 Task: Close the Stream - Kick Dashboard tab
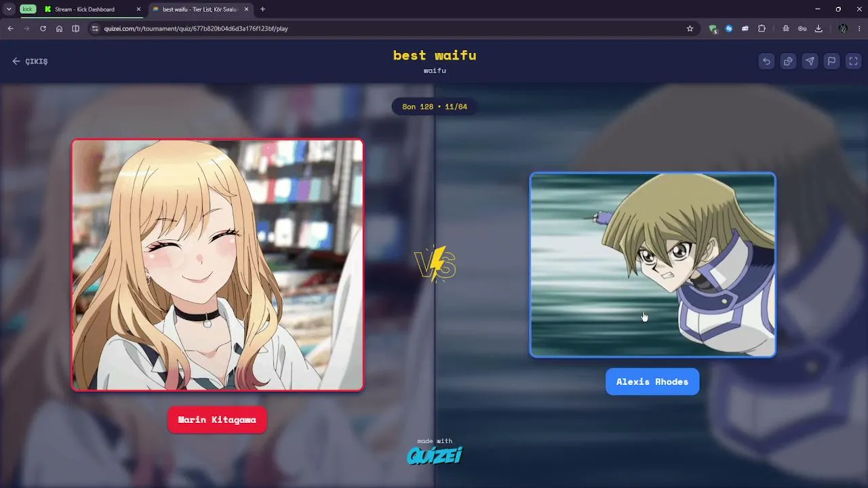point(138,9)
